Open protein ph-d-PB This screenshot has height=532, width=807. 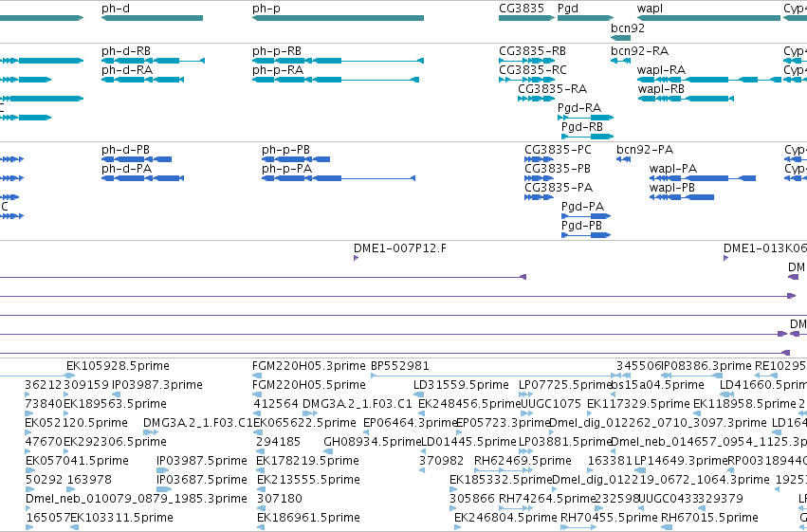coord(137,159)
